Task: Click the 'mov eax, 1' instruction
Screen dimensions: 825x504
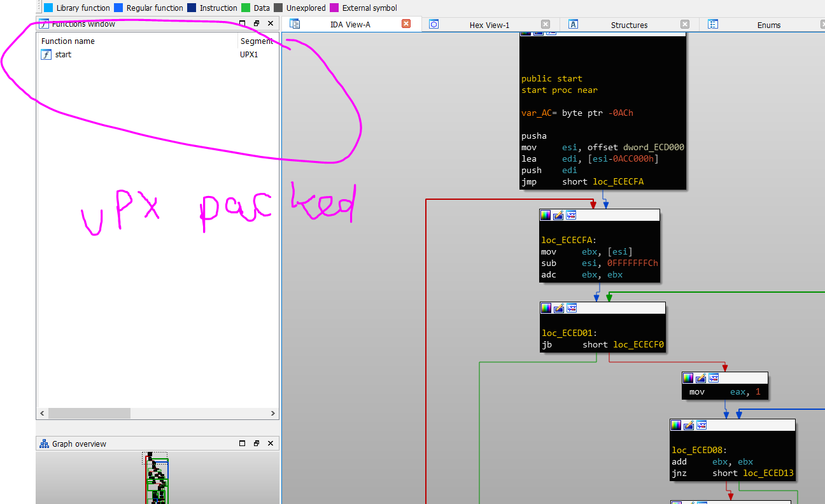Action: pos(725,392)
